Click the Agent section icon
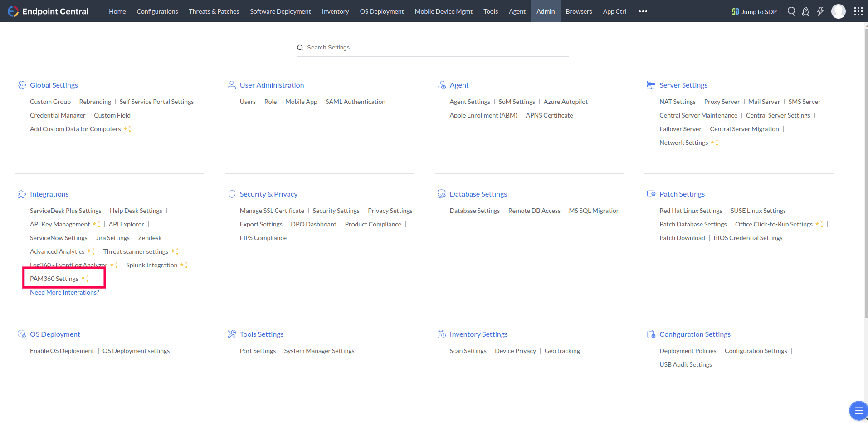 click(x=442, y=85)
